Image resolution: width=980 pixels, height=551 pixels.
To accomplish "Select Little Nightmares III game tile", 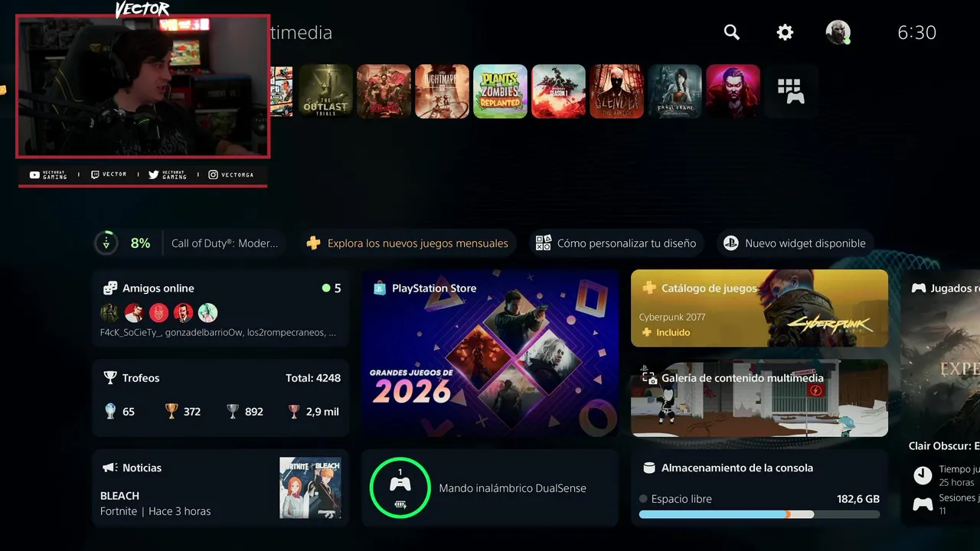I will (442, 91).
